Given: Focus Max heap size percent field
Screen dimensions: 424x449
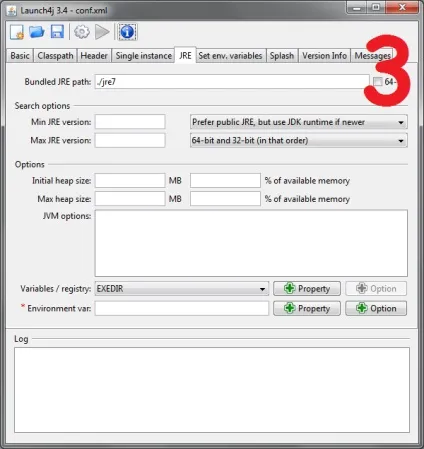Looking at the screenshot, I should click(x=225, y=199).
